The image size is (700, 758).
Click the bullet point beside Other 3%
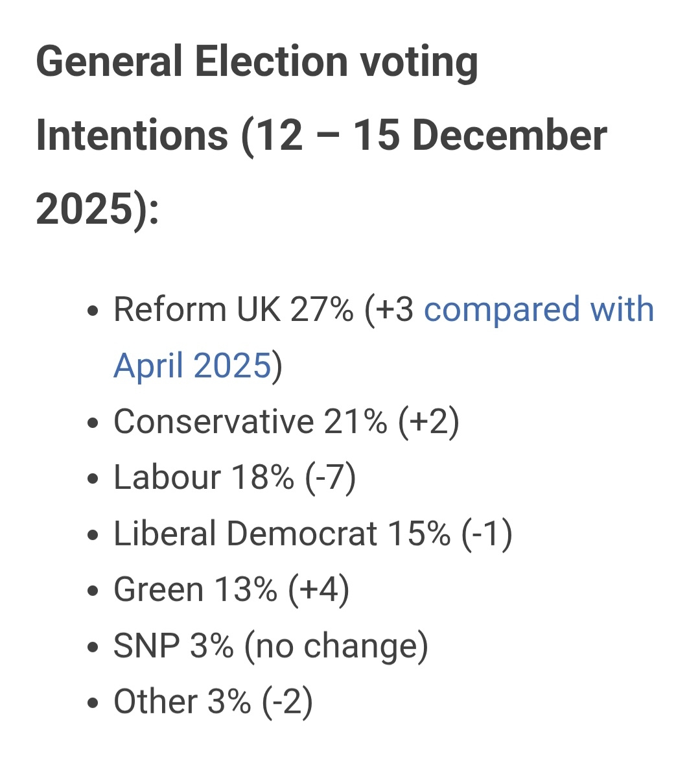93,704
